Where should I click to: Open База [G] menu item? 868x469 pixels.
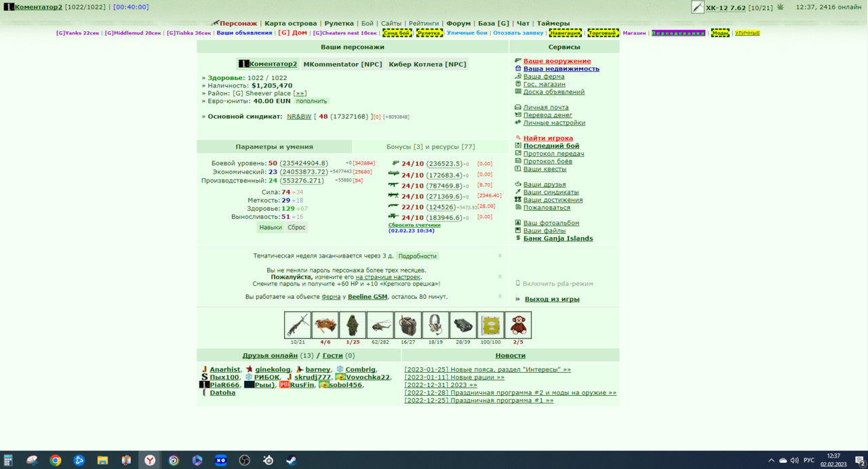(493, 23)
